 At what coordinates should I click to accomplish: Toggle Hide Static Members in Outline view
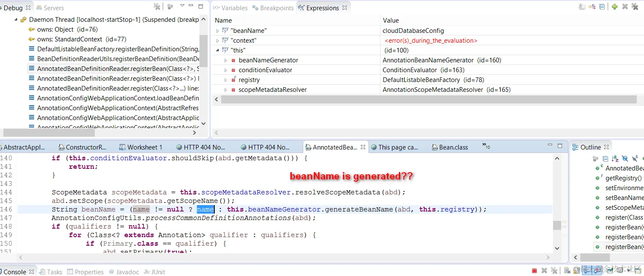pyautogui.click(x=635, y=159)
